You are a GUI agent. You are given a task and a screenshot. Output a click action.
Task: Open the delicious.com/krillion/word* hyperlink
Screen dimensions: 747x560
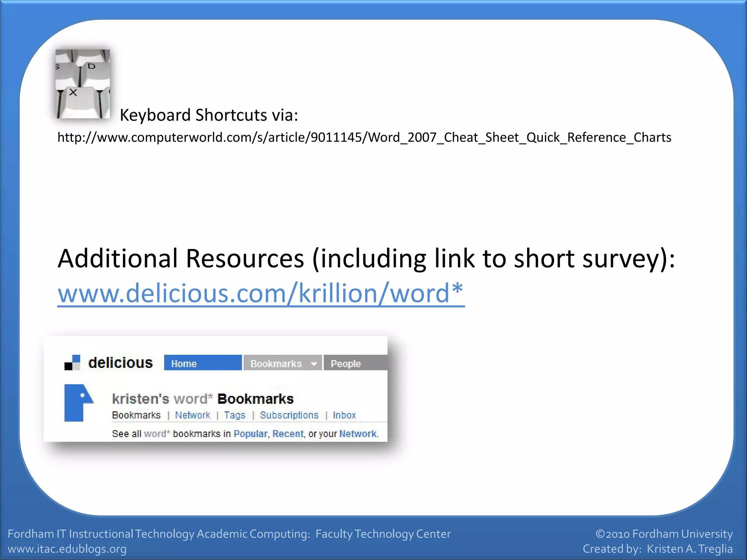click(x=261, y=293)
